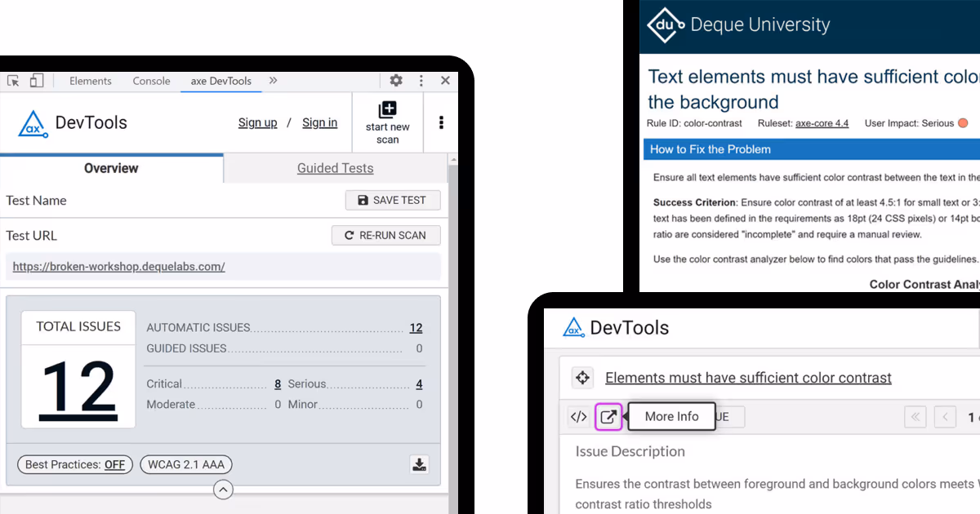This screenshot has height=514, width=980.
Task: Collapse the overview summary chevron
Action: tap(223, 490)
